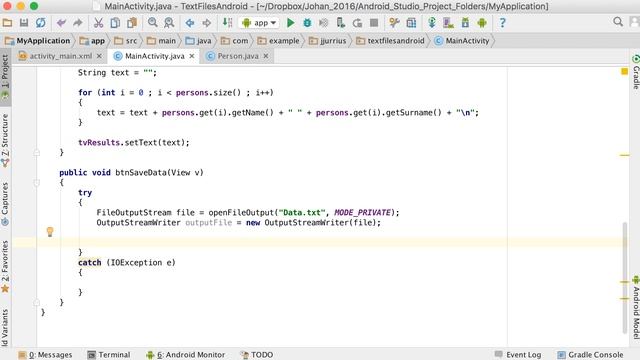Click the Synchronize icon

[x=40, y=23]
